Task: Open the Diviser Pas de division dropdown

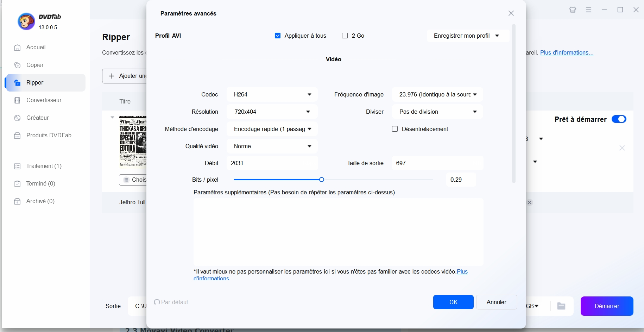Action: [437, 112]
